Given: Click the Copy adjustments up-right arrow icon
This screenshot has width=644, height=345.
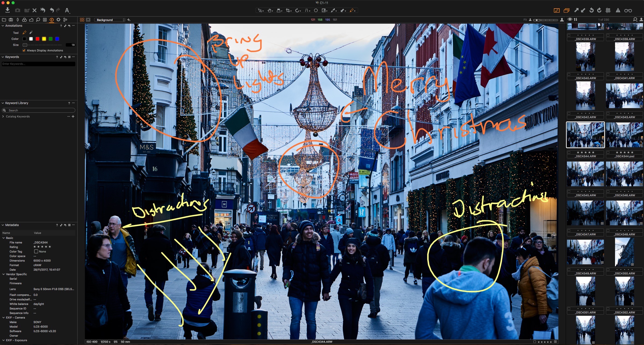Looking at the screenshot, I should [576, 10].
